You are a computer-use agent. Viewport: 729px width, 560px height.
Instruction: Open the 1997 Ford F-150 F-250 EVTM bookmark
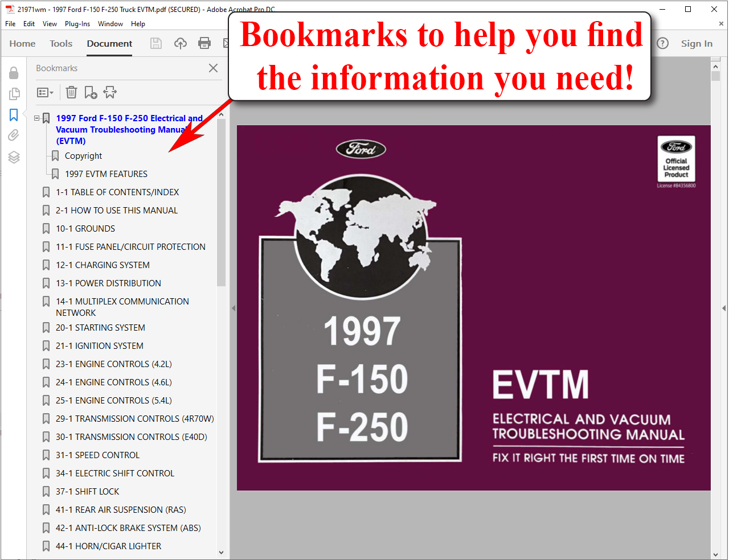(129, 130)
